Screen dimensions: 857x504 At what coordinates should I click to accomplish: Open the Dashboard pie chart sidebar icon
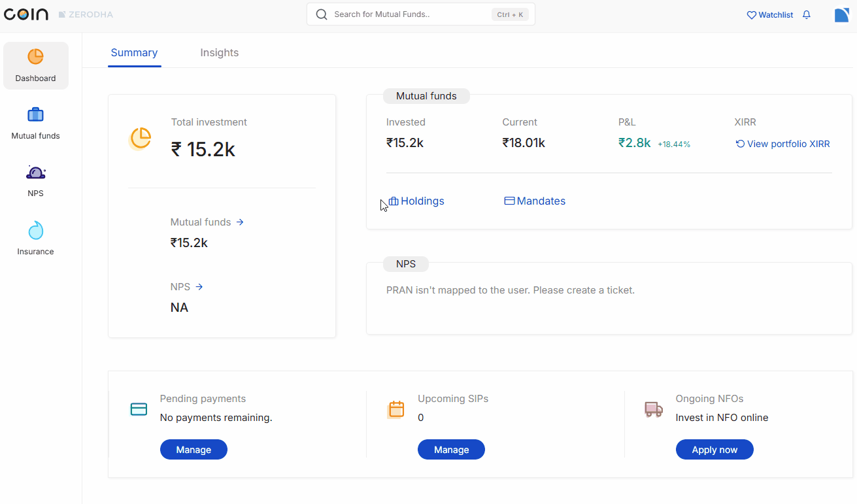(35, 57)
